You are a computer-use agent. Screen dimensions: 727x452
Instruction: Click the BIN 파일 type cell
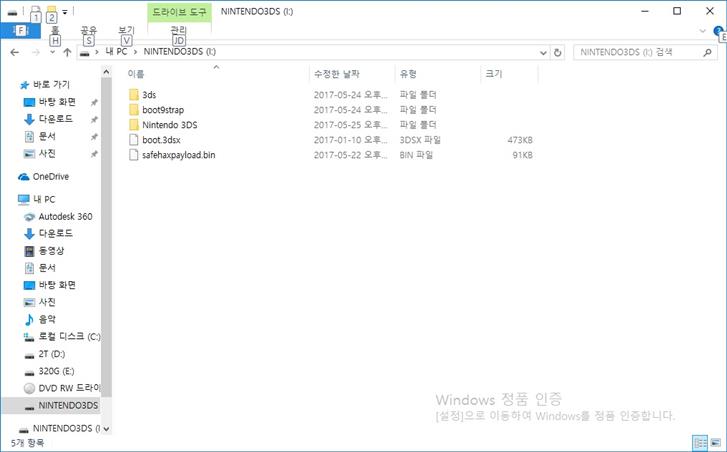point(416,155)
